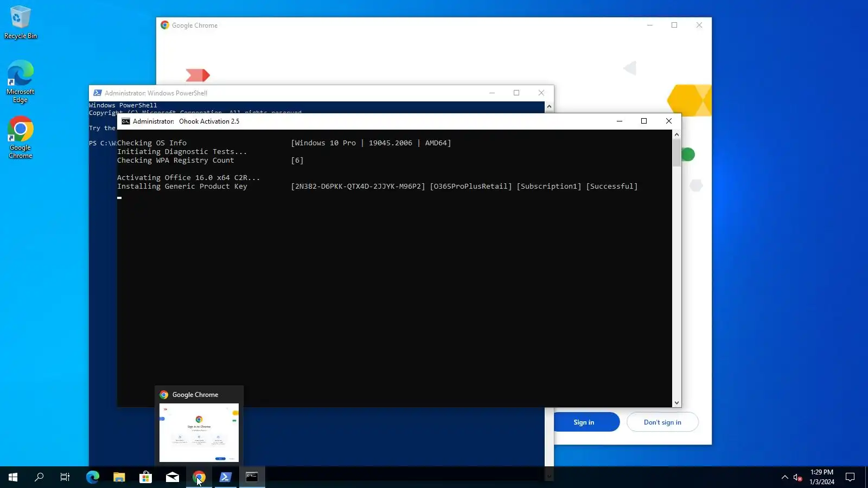Click 'Installing Generic Product Key' text
Screen dimensions: 868x488
[182, 187]
